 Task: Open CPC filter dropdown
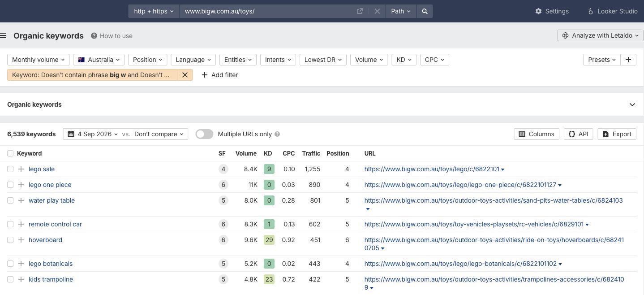(434, 60)
